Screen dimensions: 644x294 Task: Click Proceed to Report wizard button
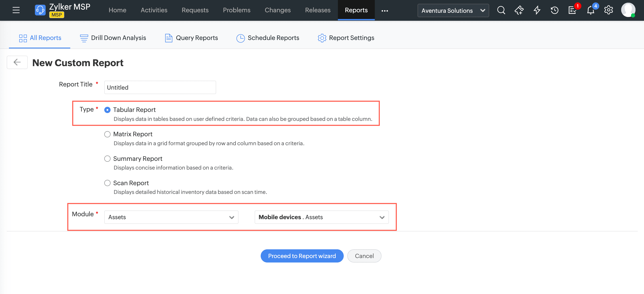(x=302, y=256)
